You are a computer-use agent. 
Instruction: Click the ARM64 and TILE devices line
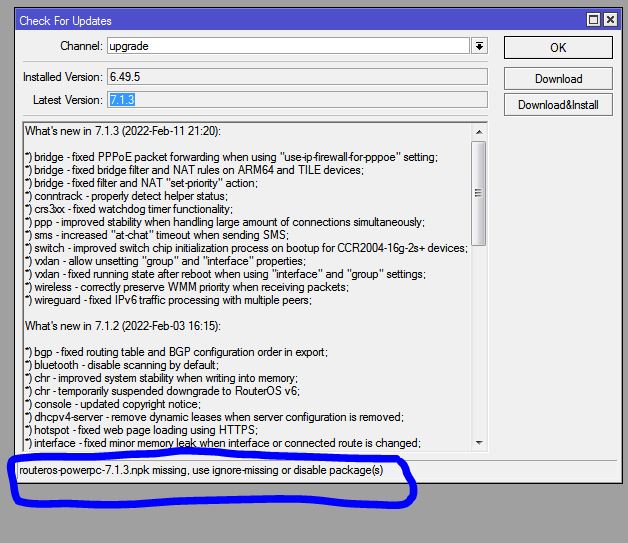point(194,170)
